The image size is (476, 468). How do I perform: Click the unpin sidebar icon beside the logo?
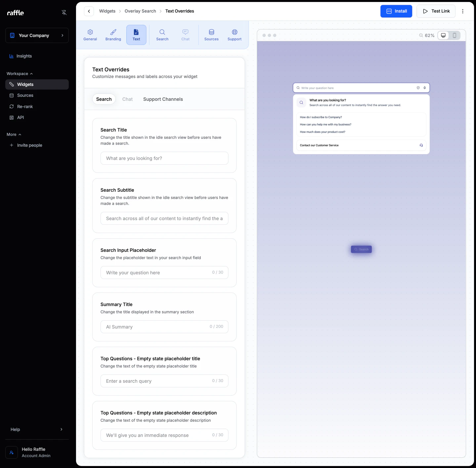tap(64, 13)
